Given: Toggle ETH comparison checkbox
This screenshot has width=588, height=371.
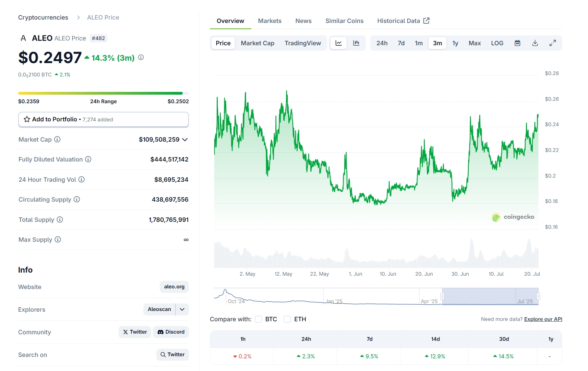Looking at the screenshot, I should click(x=287, y=319).
